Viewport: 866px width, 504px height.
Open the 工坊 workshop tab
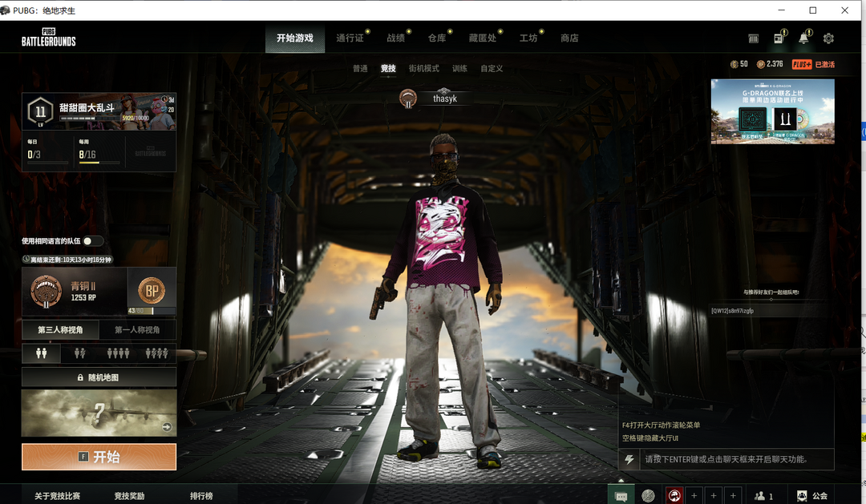[528, 38]
